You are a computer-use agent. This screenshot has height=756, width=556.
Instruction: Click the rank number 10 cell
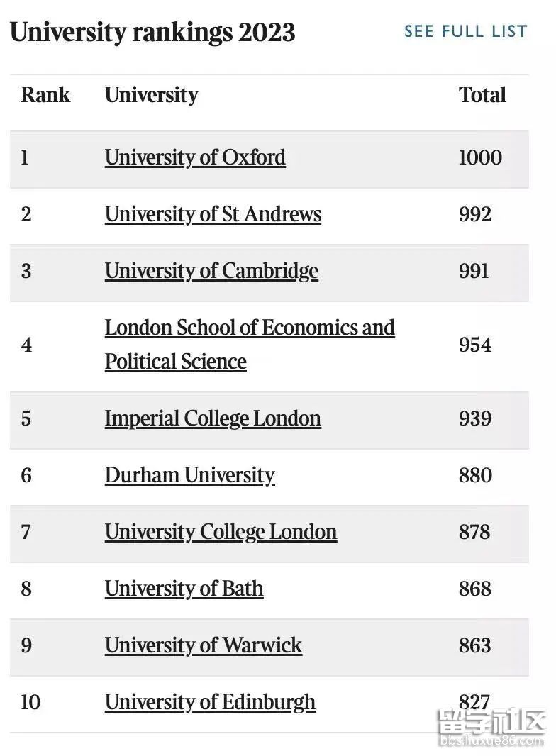30,702
